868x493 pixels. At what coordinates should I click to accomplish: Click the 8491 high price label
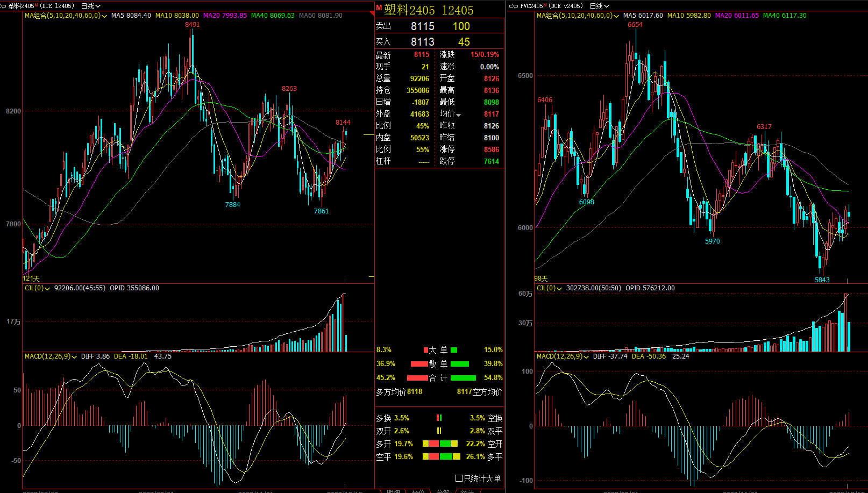click(192, 25)
